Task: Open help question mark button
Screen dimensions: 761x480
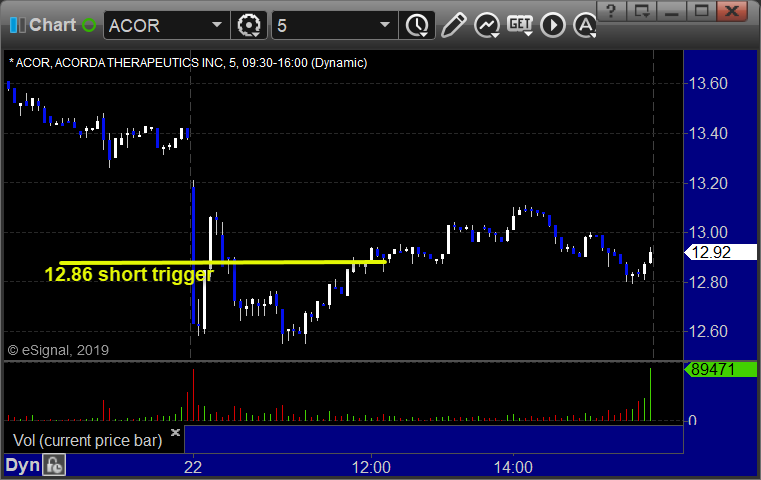Action: pos(611,10)
